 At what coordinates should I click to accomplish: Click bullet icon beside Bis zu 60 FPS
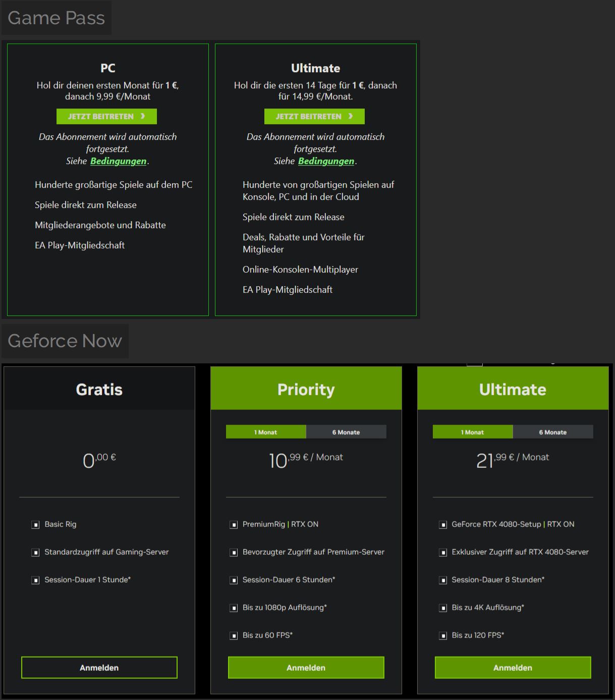point(234,636)
